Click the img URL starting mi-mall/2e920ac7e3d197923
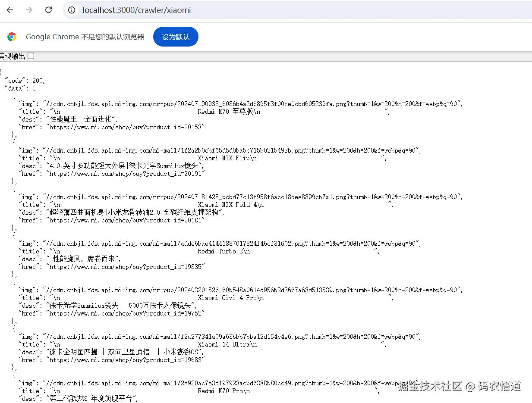Viewport: 532px width, 403px height. click(x=231, y=383)
